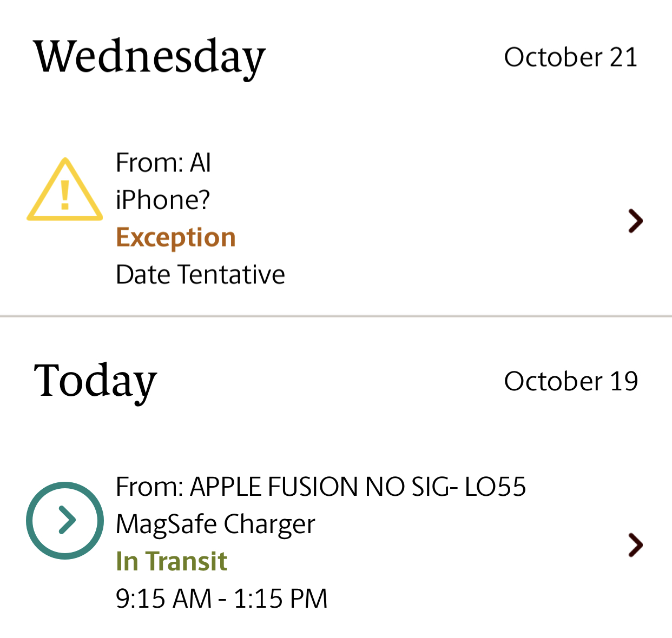Screen dimensions: 672x638
Task: Expand the MagSafe Charger shipment chevron
Action: coord(635,544)
